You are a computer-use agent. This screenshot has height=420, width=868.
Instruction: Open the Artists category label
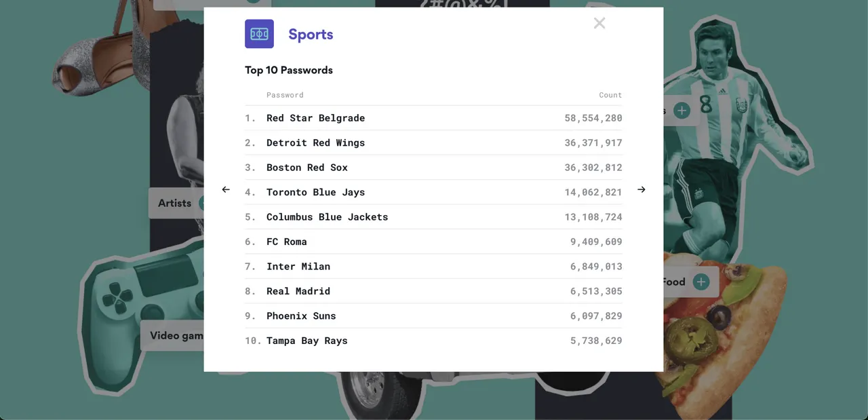pyautogui.click(x=175, y=203)
